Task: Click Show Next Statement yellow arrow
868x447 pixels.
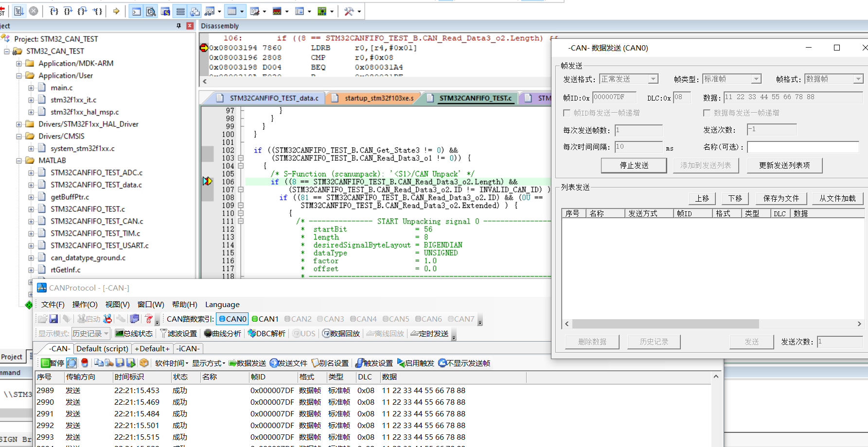Action: click(x=116, y=11)
